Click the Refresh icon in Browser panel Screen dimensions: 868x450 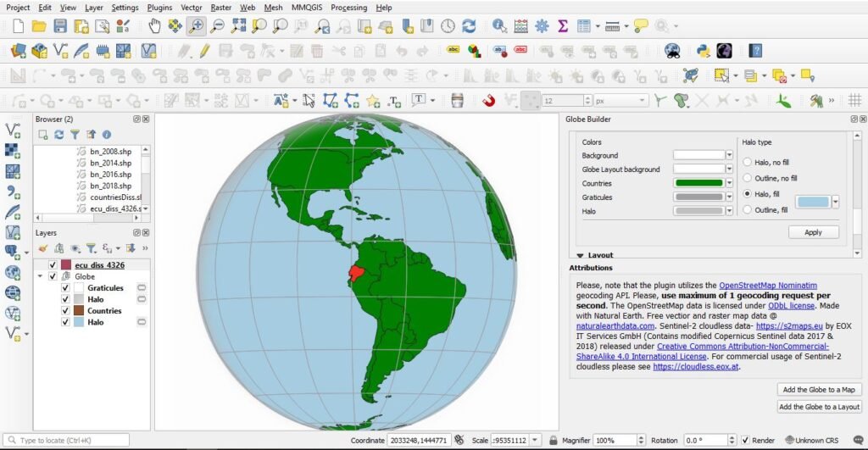(x=58, y=134)
